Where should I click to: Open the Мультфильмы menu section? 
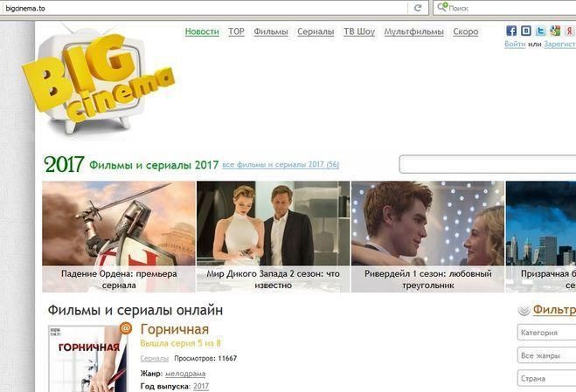coord(414,31)
